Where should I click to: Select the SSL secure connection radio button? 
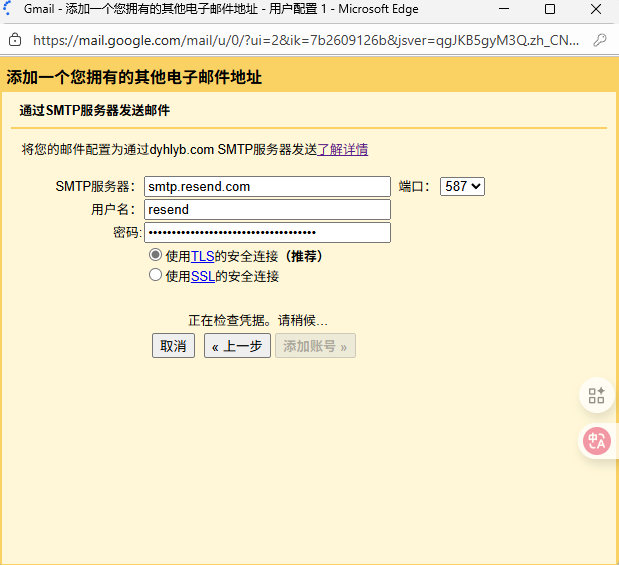click(155, 275)
